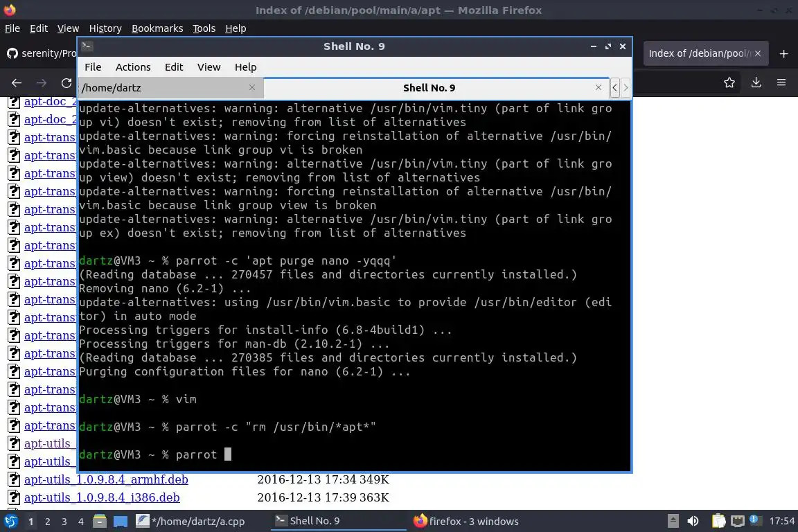
Task: Click the Firefox logo in the title bar
Action: 10,10
